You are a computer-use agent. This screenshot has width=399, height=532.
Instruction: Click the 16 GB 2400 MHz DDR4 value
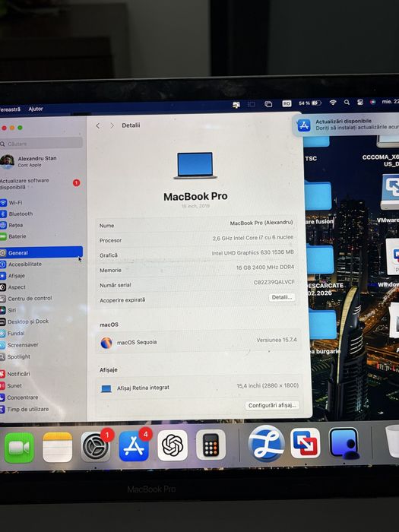point(265,268)
